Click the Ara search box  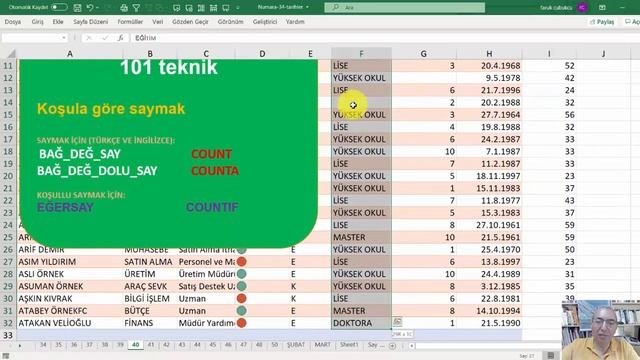[404, 7]
